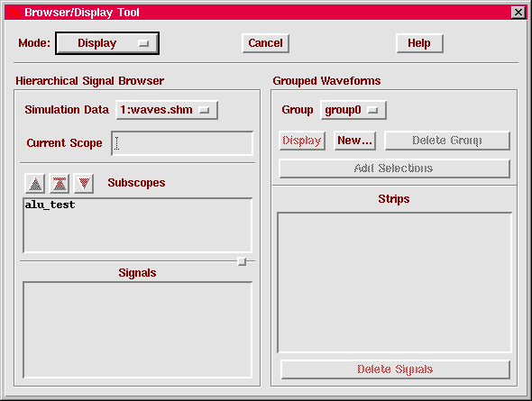Close the Browser/Display Tool window
The width and height of the screenshot is (532, 401).
click(x=518, y=13)
